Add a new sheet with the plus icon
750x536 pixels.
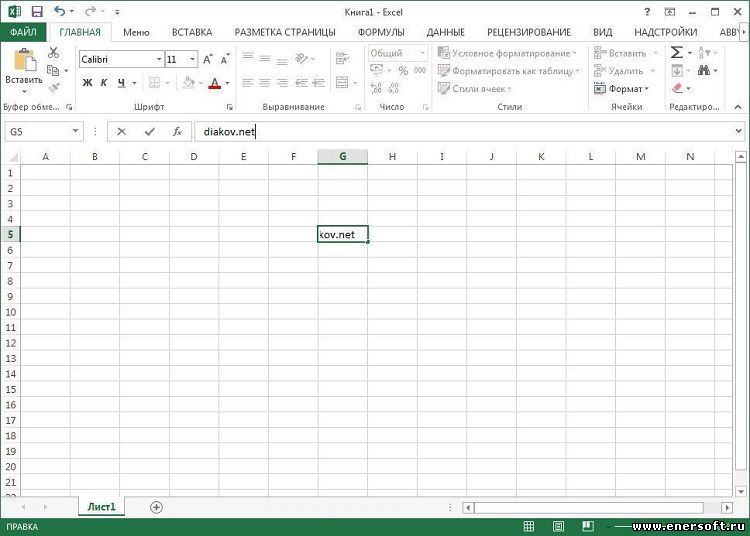point(156,507)
